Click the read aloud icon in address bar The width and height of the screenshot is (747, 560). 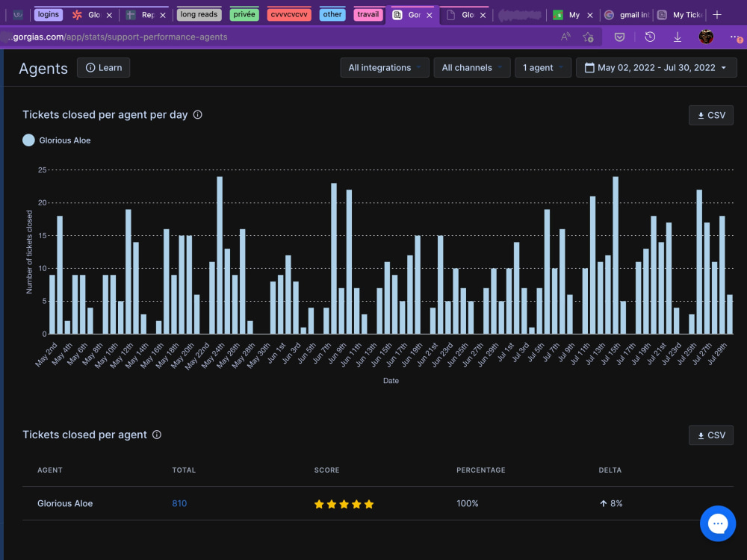click(x=565, y=37)
